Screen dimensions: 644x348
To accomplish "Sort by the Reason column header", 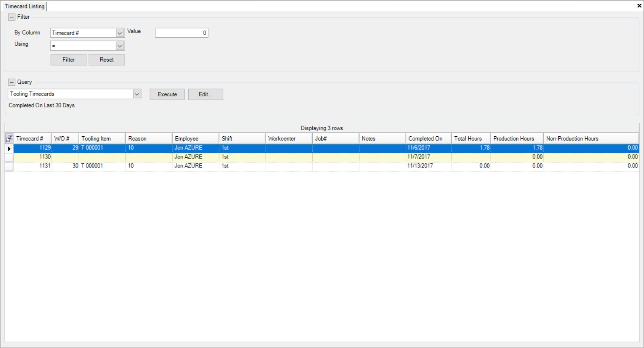I will click(149, 139).
